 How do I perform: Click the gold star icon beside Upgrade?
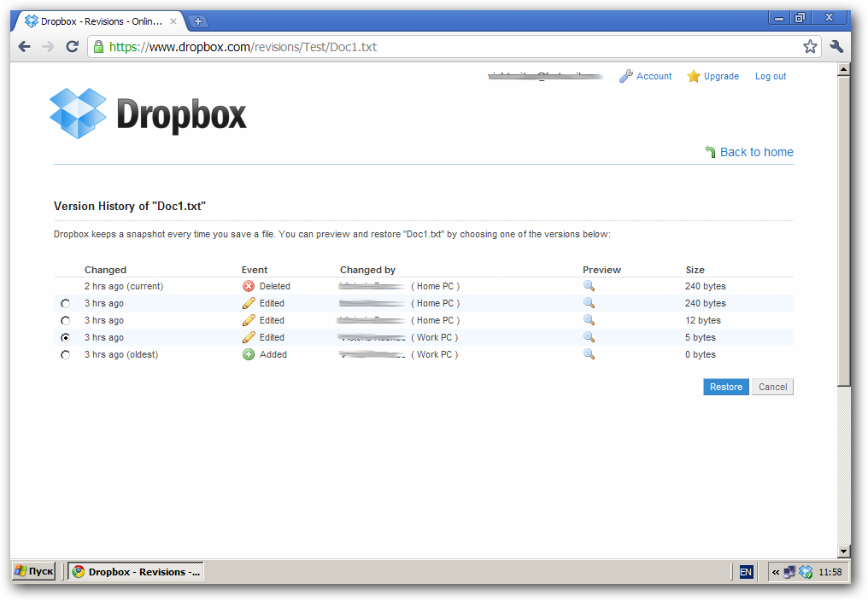coord(694,76)
